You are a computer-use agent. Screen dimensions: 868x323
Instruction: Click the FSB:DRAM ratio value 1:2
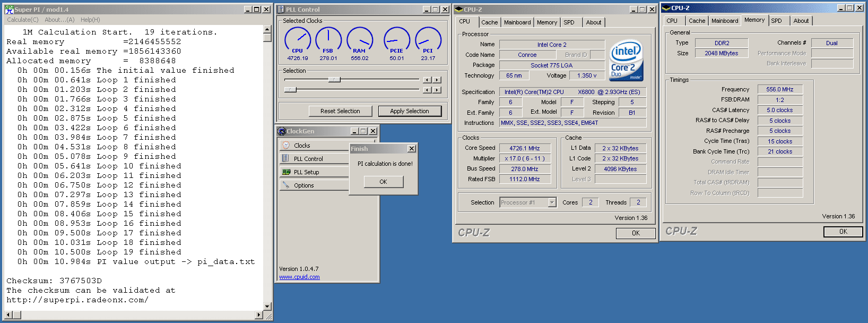coord(780,100)
